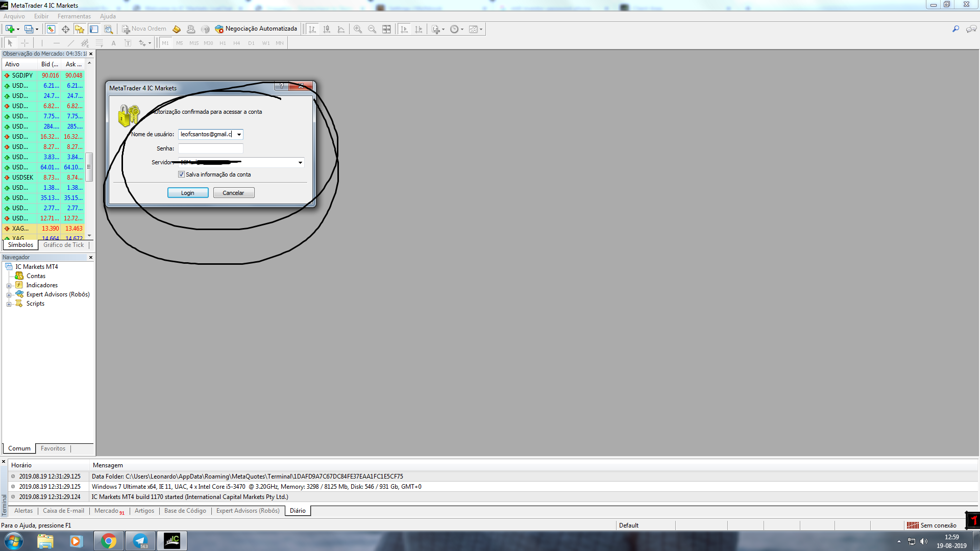This screenshot has width=980, height=551.
Task: Click the New Chart toolbar icon
Action: [10, 29]
